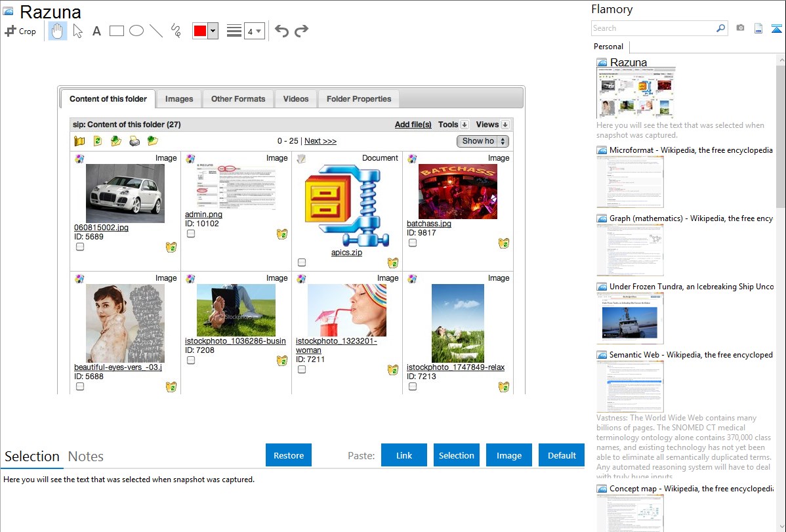Viewport: 786px width, 532px height.
Task: Click the Flamory panel vertical scrollbar
Action: [x=781, y=135]
